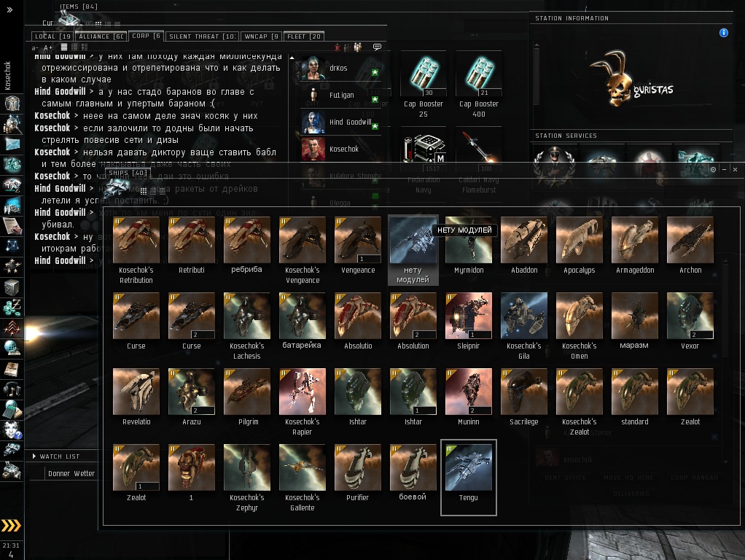Open the star map constellation icon

[12, 246]
